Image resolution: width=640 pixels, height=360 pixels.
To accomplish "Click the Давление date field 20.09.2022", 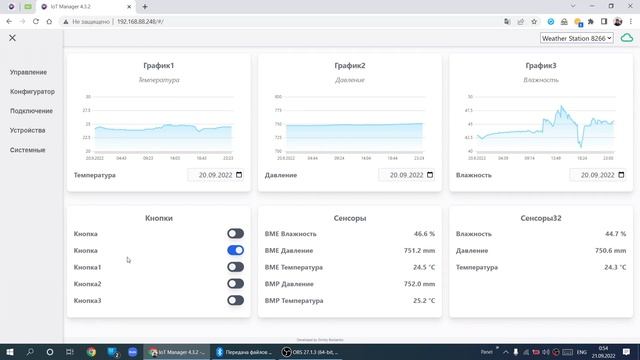I will pos(407,175).
